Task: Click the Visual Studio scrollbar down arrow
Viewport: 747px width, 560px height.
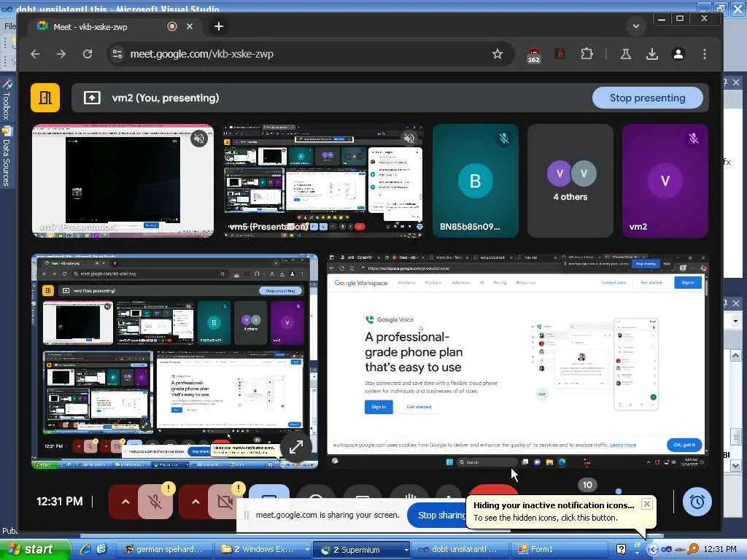Action: 735,466
